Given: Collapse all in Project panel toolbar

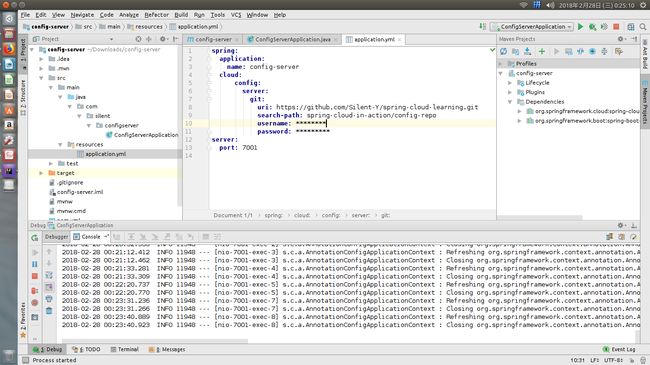Looking at the screenshot, I should 149,39.
